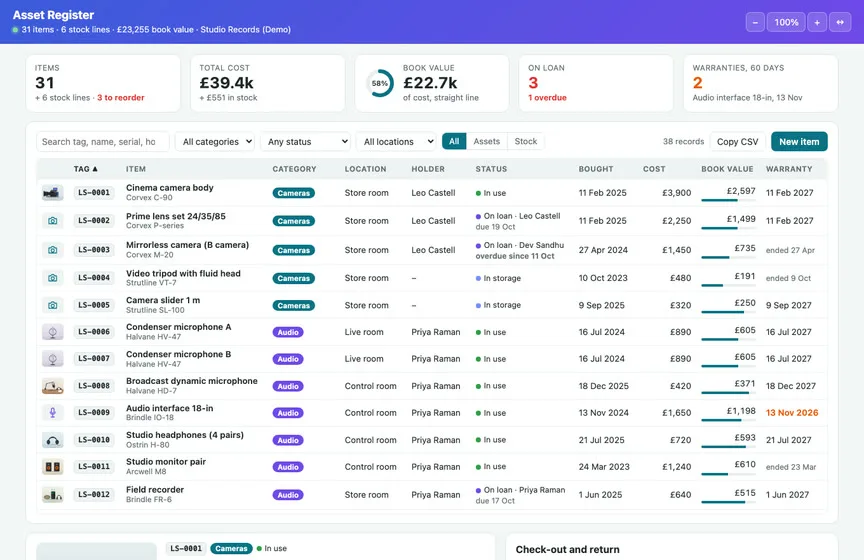Click the LS-0001 tag in the table

tap(94, 192)
